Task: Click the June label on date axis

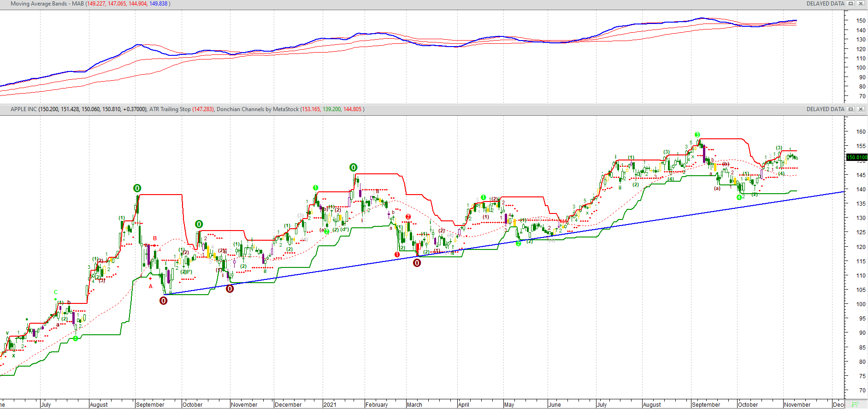Action: 555,404
